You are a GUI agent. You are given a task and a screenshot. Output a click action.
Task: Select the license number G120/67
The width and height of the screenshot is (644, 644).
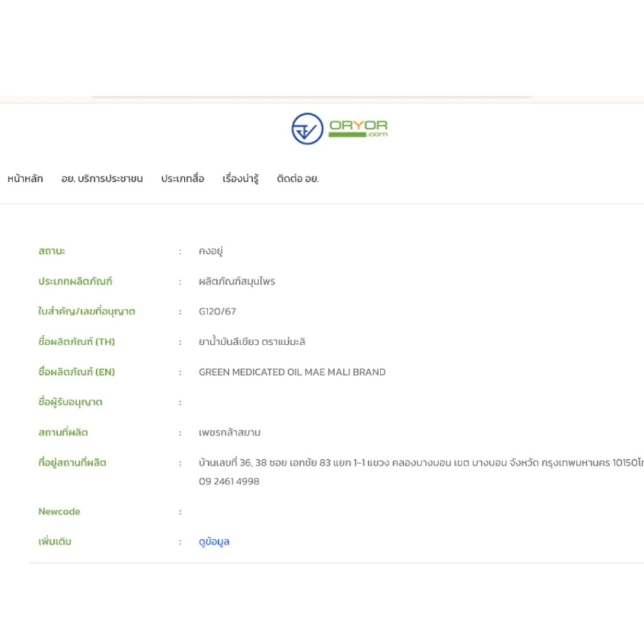[217, 311]
